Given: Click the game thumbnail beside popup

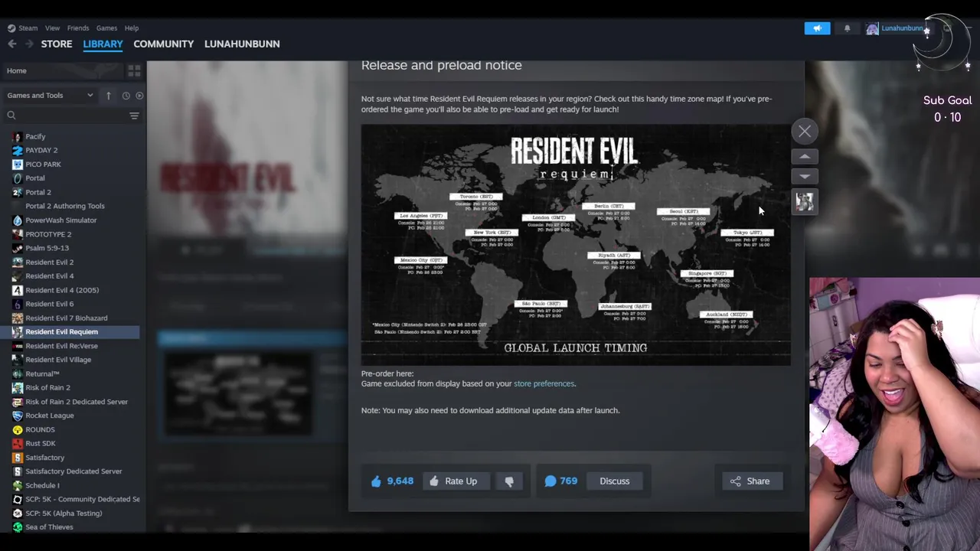Looking at the screenshot, I should (x=805, y=201).
